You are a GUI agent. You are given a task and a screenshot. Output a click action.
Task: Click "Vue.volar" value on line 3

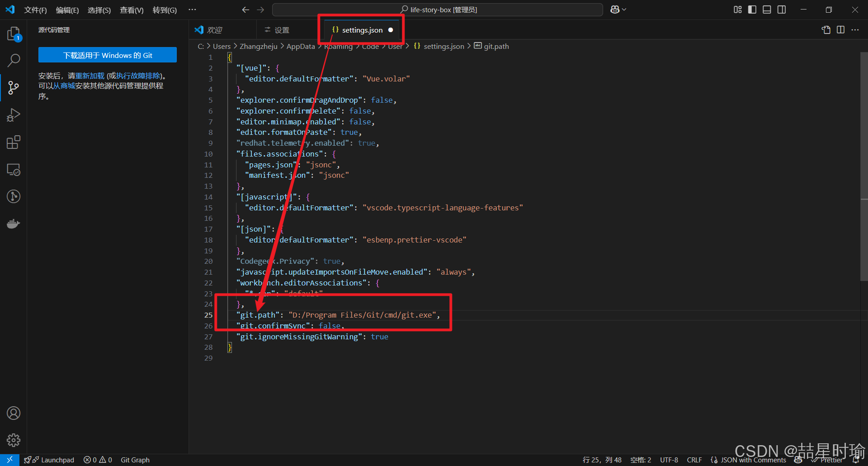[386, 79]
